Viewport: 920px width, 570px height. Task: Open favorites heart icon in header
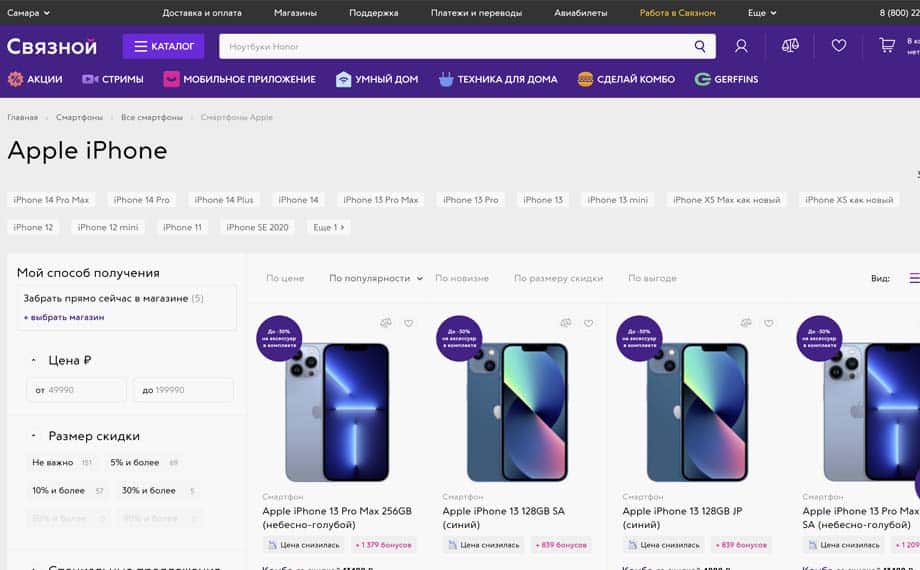tap(838, 46)
